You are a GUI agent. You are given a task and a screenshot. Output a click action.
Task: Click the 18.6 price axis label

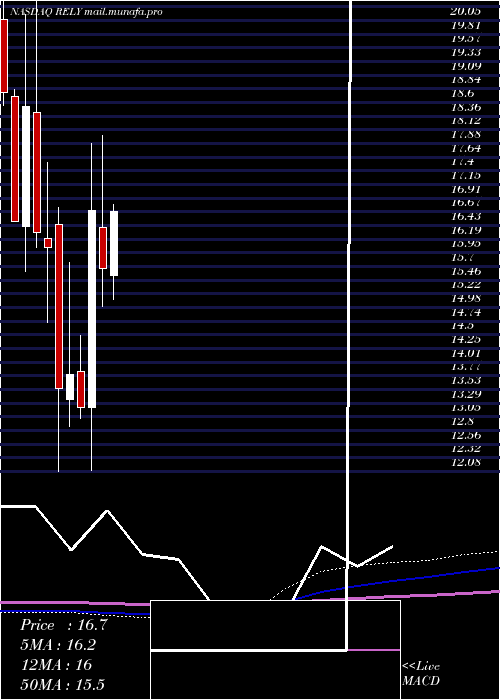point(462,94)
